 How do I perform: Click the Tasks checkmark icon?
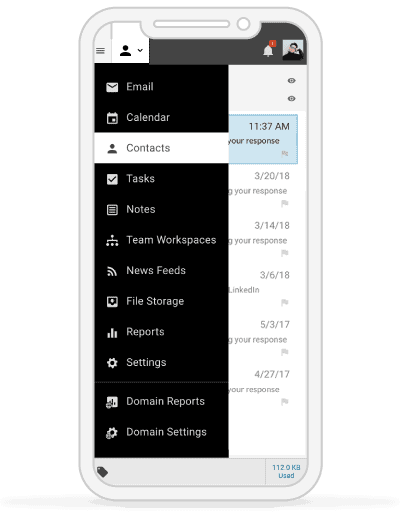pyautogui.click(x=112, y=179)
